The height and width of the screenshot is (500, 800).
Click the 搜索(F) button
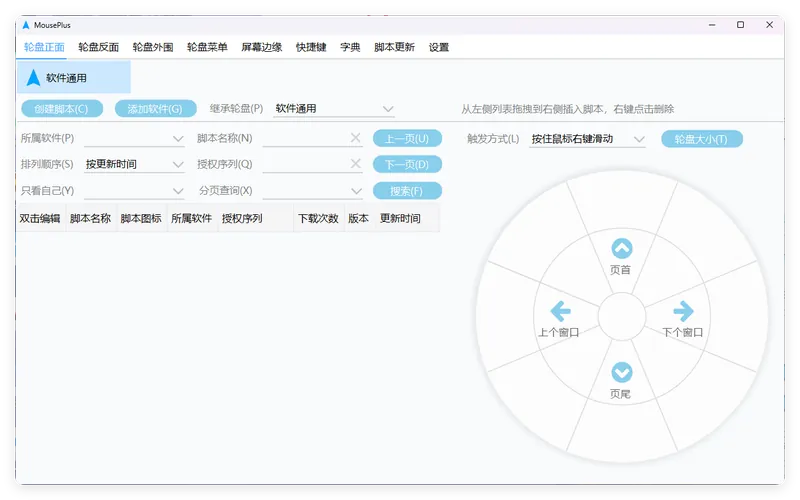pos(407,191)
